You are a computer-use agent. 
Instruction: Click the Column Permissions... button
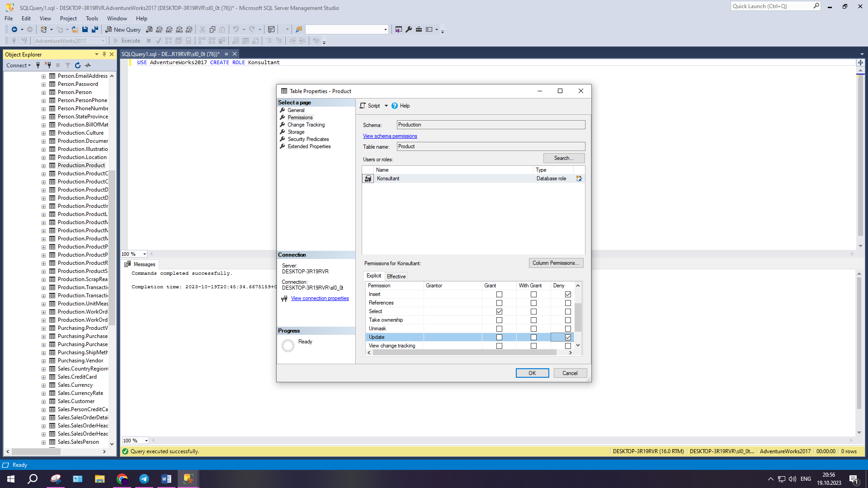click(x=556, y=263)
